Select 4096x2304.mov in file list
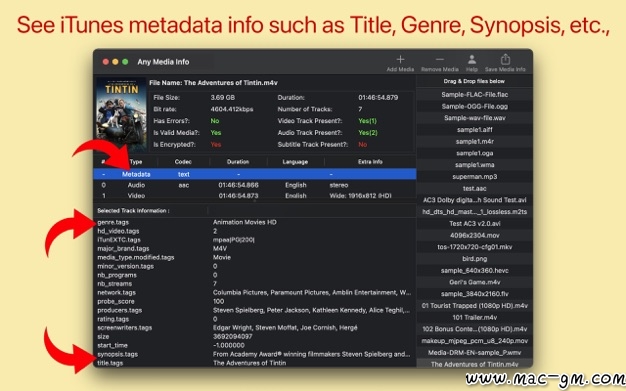 coord(474,235)
